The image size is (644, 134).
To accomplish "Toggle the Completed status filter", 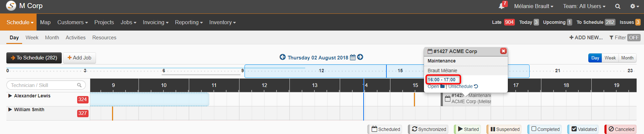I will (545, 129).
